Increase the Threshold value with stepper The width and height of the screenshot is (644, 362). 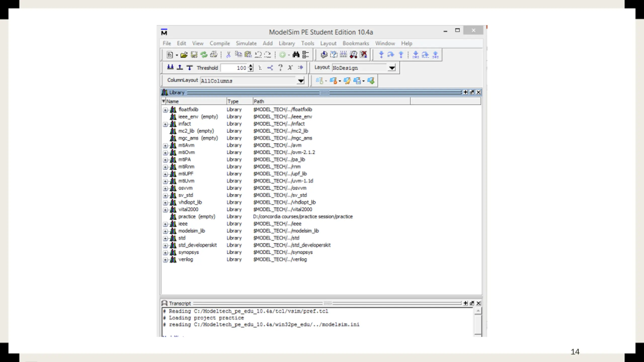(251, 66)
